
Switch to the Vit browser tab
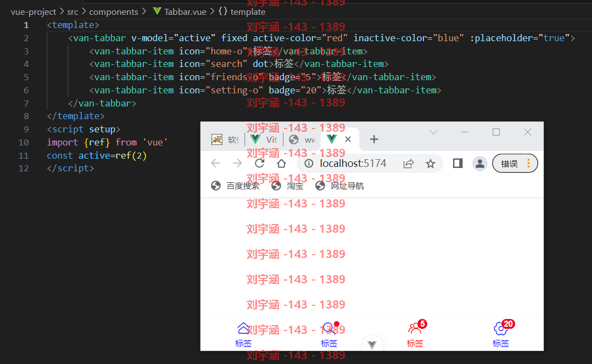tap(264, 139)
